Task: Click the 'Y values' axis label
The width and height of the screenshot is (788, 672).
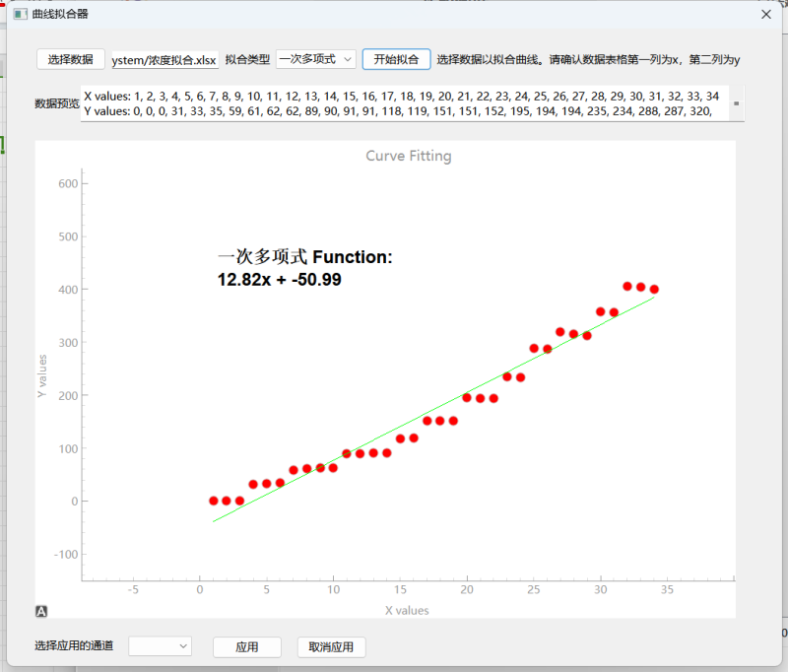Action: coord(42,376)
